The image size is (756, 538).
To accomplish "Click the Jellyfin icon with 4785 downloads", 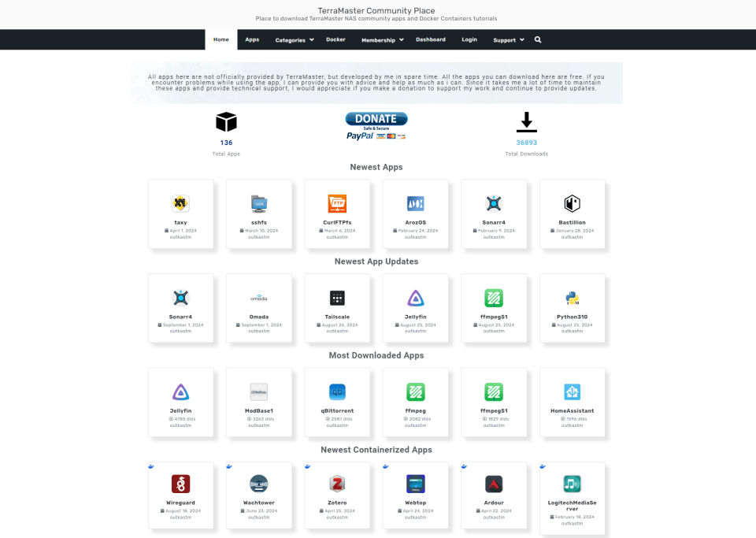I will pyautogui.click(x=180, y=392).
